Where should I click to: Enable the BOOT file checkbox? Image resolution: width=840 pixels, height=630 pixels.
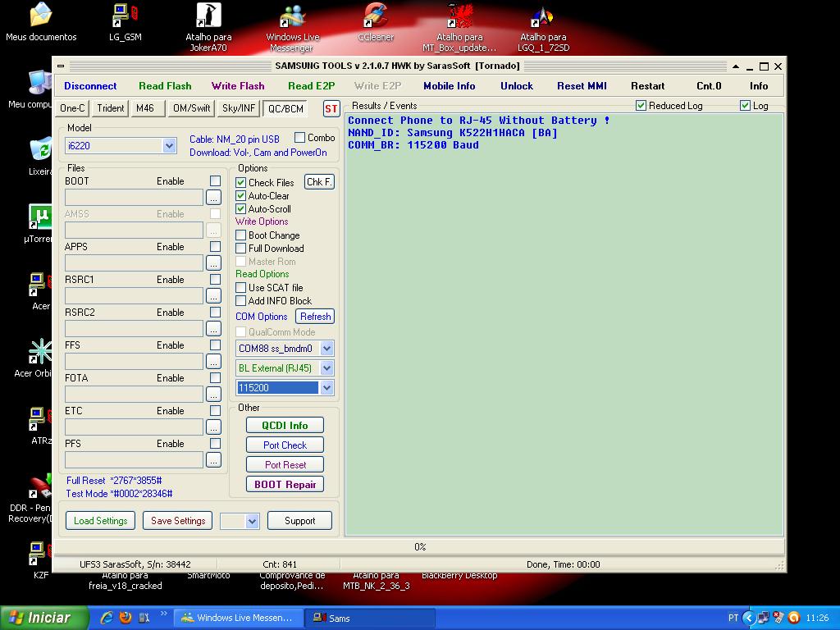click(x=216, y=181)
